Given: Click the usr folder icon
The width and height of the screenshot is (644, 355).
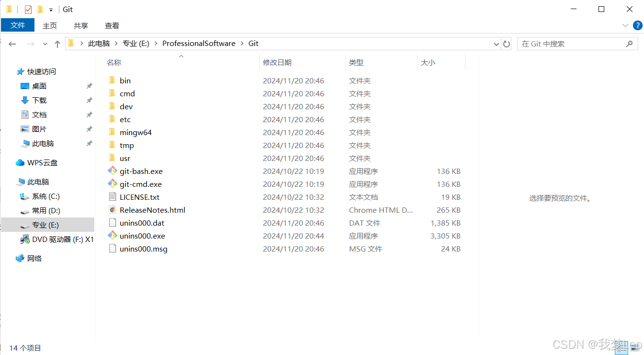Looking at the screenshot, I should 112,158.
